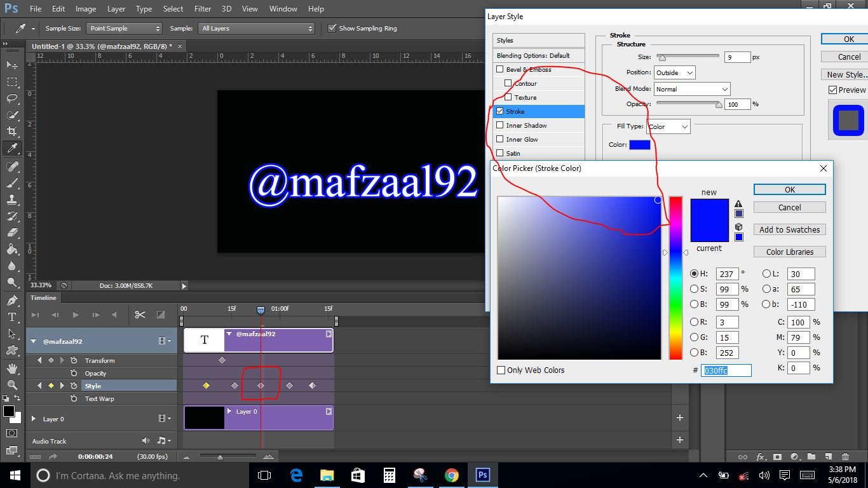
Task: Go to first frame in timeline
Action: 36,315
